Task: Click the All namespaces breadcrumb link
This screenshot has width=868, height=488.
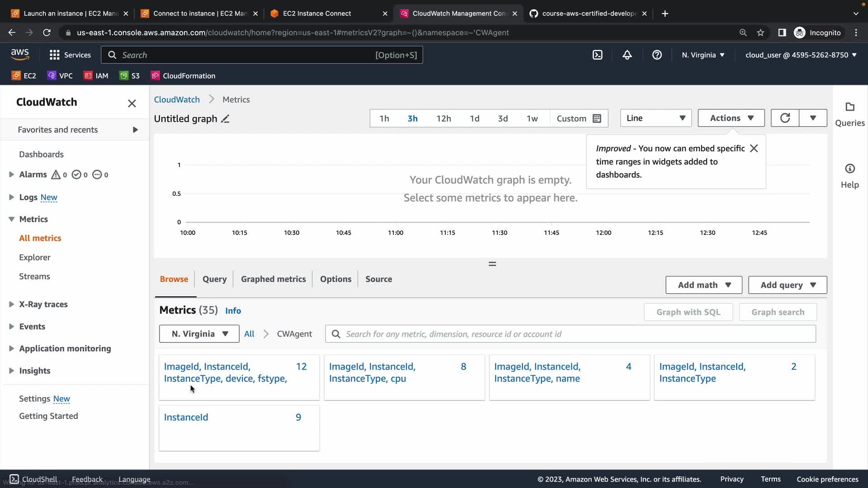Action: tap(249, 334)
